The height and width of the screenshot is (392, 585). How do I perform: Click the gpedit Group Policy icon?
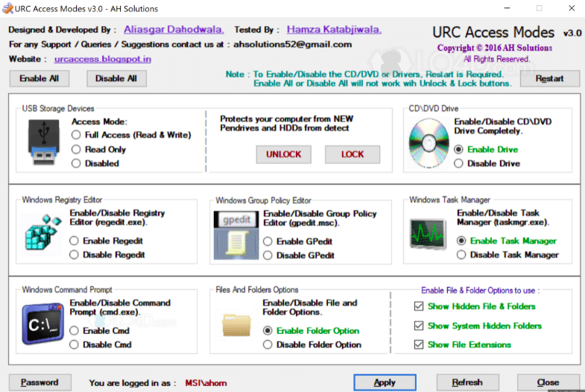(x=236, y=235)
